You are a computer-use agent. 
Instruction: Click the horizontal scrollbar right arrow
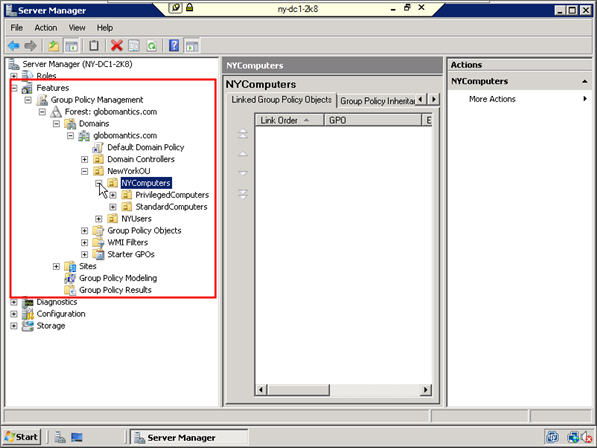426,389
